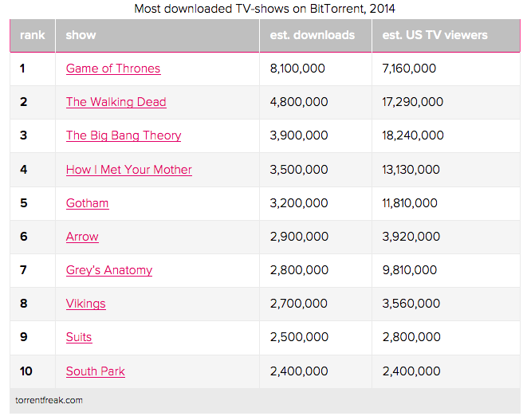Open the South Park link
The height and width of the screenshot is (420, 527).
[x=95, y=371]
